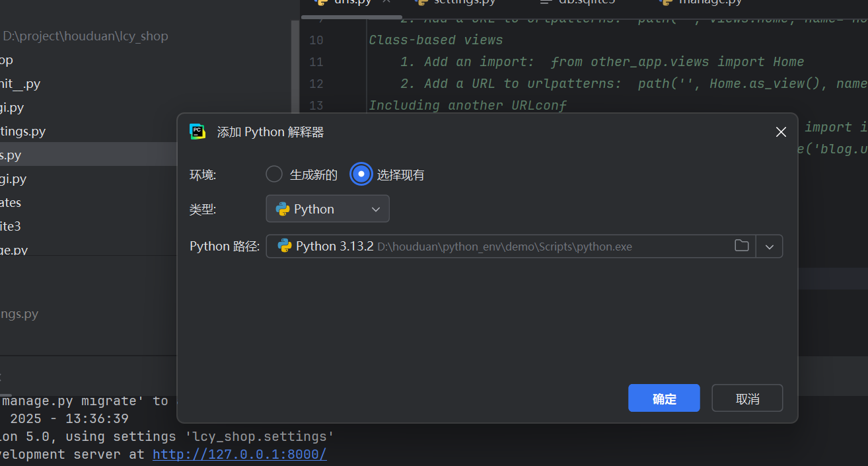Click Python logo beside Python 3.13.2 path
868x466 pixels.
click(x=285, y=246)
